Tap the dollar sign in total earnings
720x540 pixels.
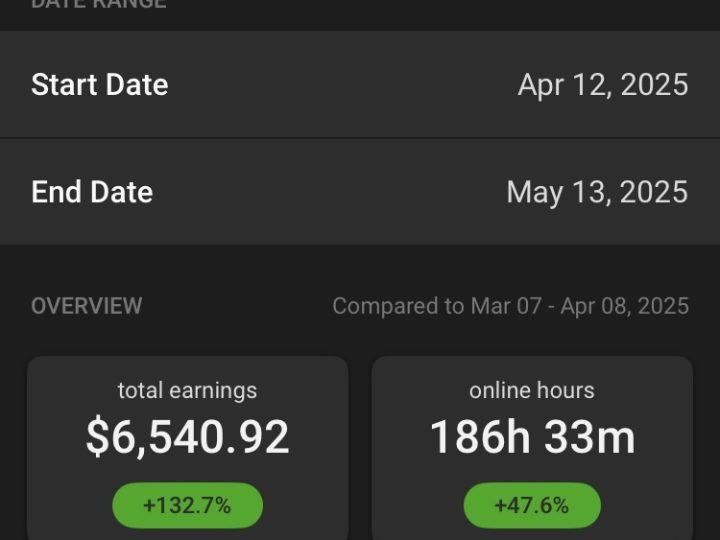click(97, 438)
